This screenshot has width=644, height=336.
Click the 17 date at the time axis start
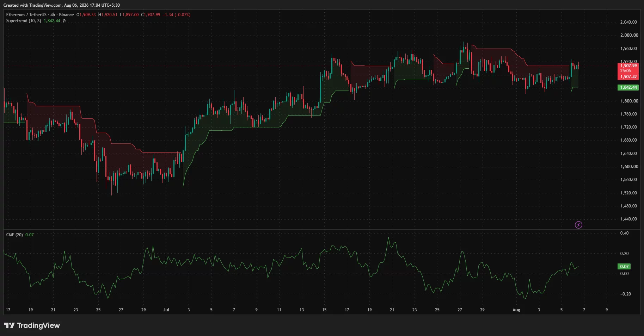(8, 310)
